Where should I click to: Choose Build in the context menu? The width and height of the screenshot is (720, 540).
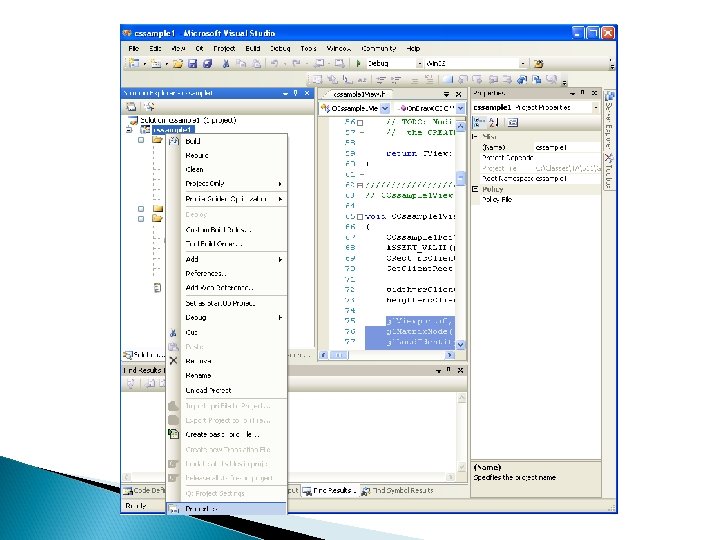pyautogui.click(x=233, y=141)
